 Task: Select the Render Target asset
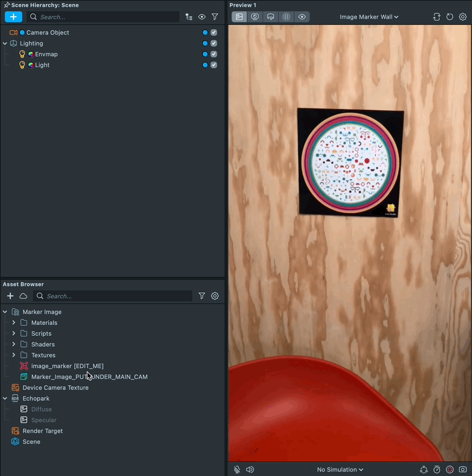(x=42, y=431)
